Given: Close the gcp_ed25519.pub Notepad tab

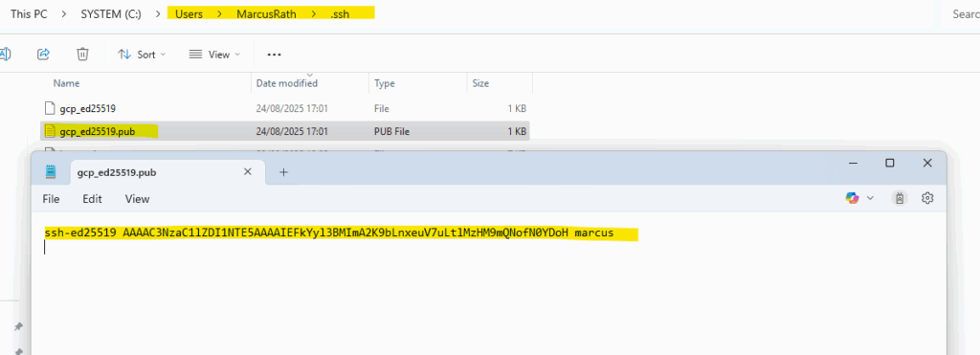Looking at the screenshot, I should pyautogui.click(x=248, y=172).
